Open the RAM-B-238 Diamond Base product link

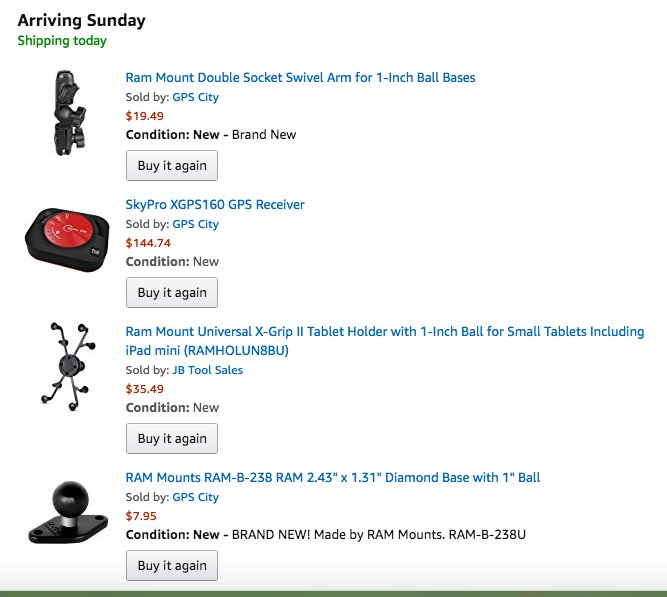coord(333,477)
